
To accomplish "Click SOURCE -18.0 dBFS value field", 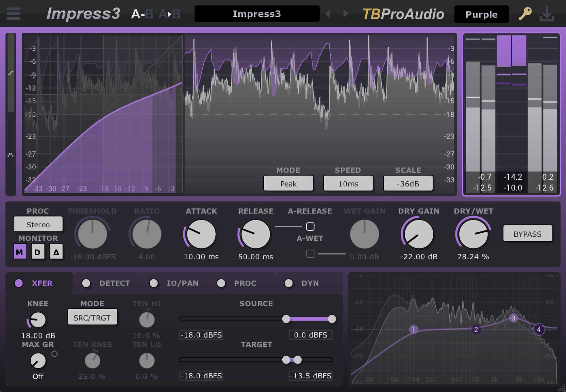I will [201, 335].
